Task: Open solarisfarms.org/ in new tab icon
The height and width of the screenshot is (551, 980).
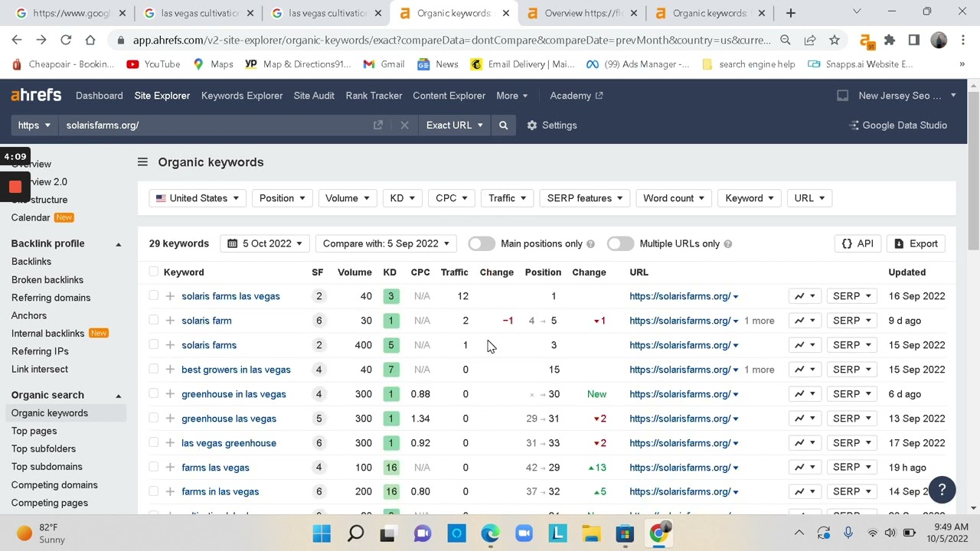Action: click(378, 126)
